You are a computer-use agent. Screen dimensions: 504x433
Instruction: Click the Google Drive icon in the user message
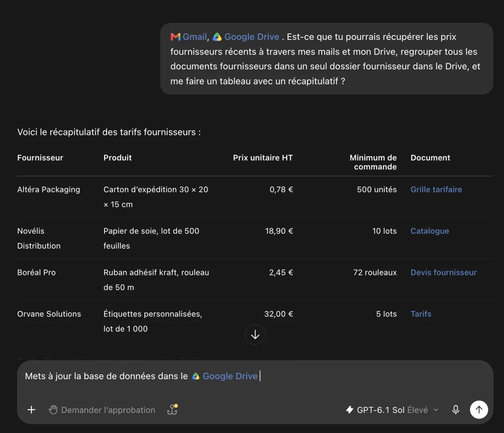(217, 37)
